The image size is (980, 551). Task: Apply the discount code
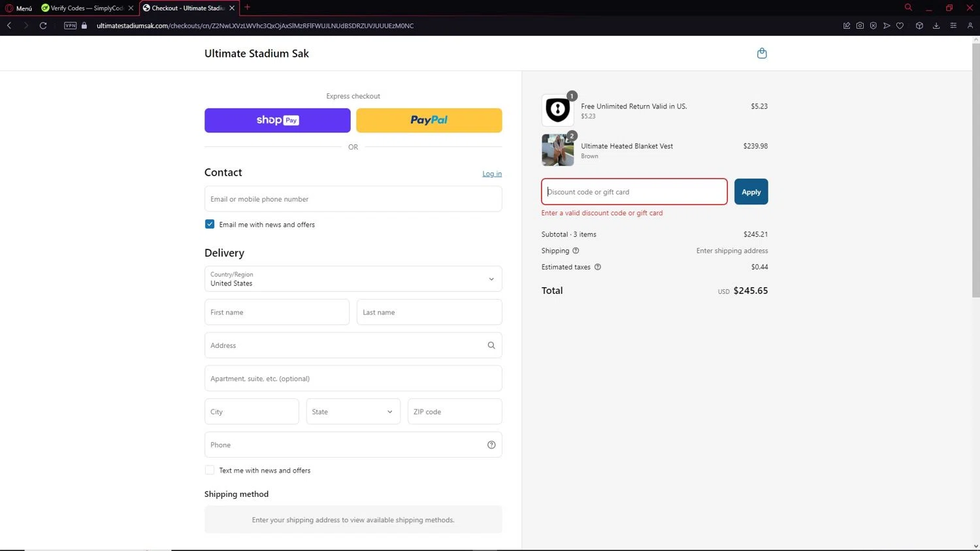751,192
